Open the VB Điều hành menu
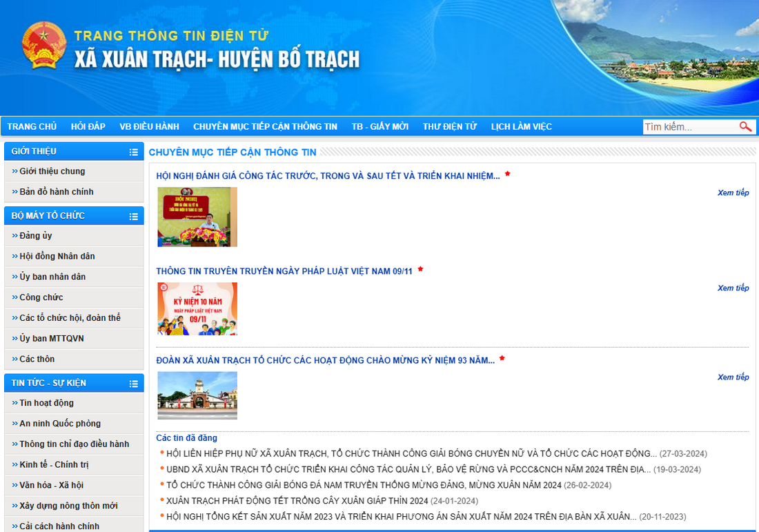 tap(149, 127)
